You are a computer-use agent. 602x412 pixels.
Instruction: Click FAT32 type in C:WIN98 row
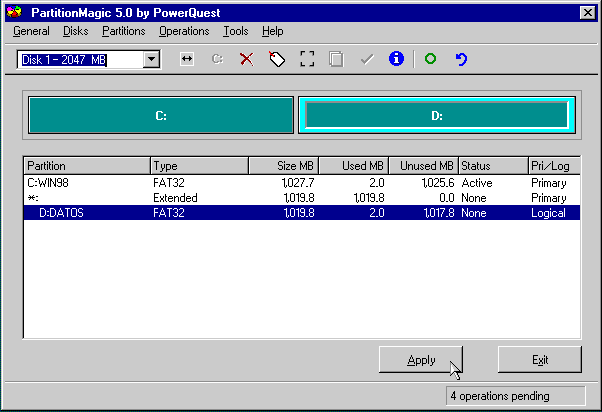tap(169, 183)
